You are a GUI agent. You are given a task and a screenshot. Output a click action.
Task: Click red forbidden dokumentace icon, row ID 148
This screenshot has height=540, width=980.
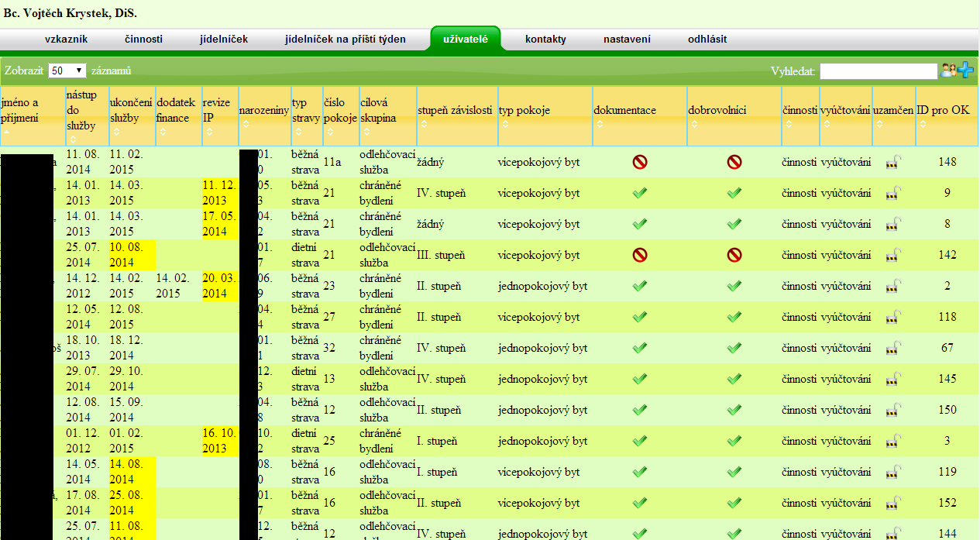coord(640,162)
